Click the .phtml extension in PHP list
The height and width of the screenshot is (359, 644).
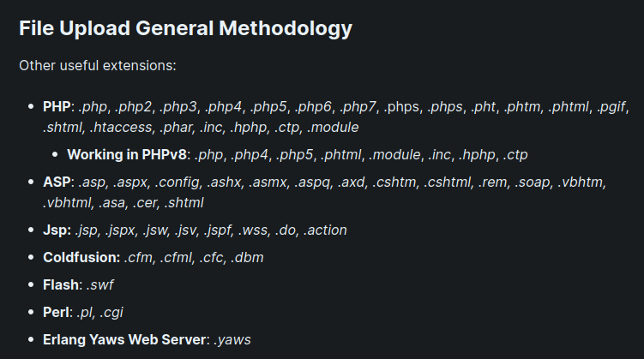tap(569, 107)
